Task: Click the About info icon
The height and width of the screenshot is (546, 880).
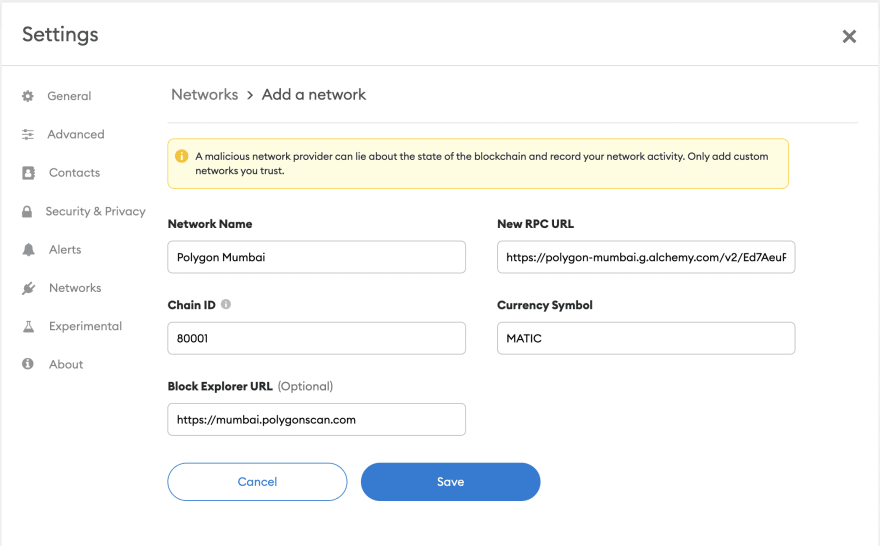Action: coord(28,364)
